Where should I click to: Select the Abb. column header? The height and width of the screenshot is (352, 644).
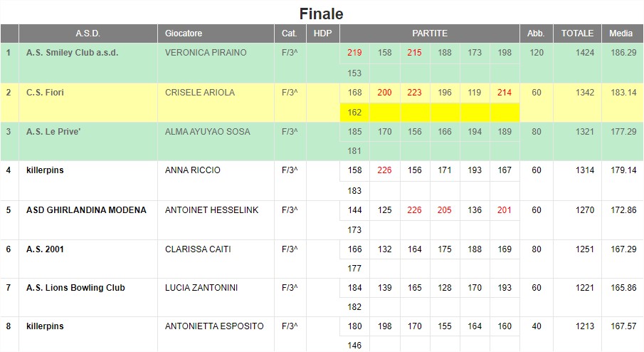pos(536,33)
